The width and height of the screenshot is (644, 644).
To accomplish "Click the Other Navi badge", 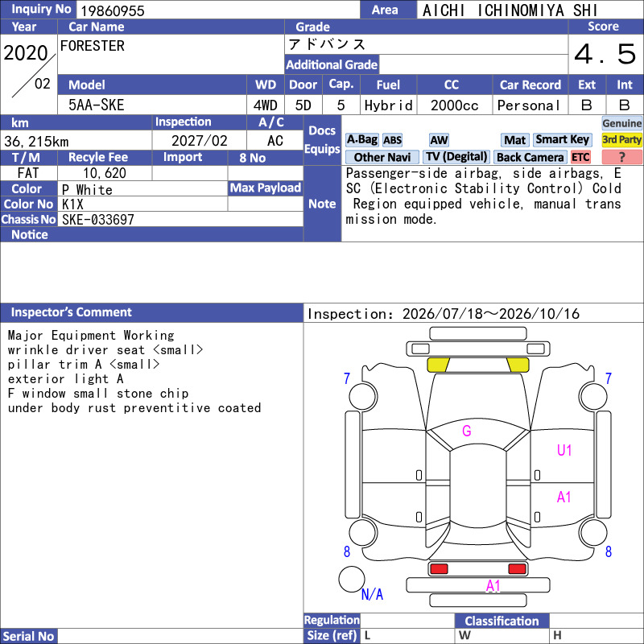I will point(382,157).
